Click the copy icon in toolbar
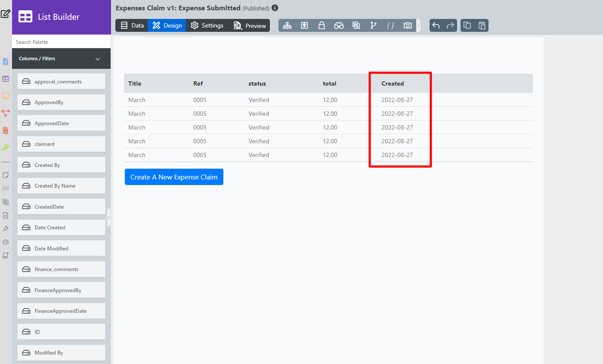Screen dimensions: 603x364 [467, 25]
